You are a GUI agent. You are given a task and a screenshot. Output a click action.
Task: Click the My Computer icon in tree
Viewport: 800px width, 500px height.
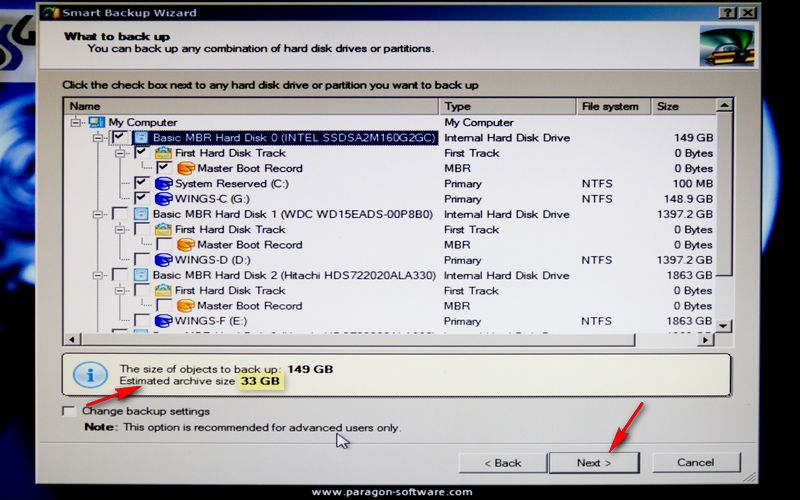click(x=96, y=122)
